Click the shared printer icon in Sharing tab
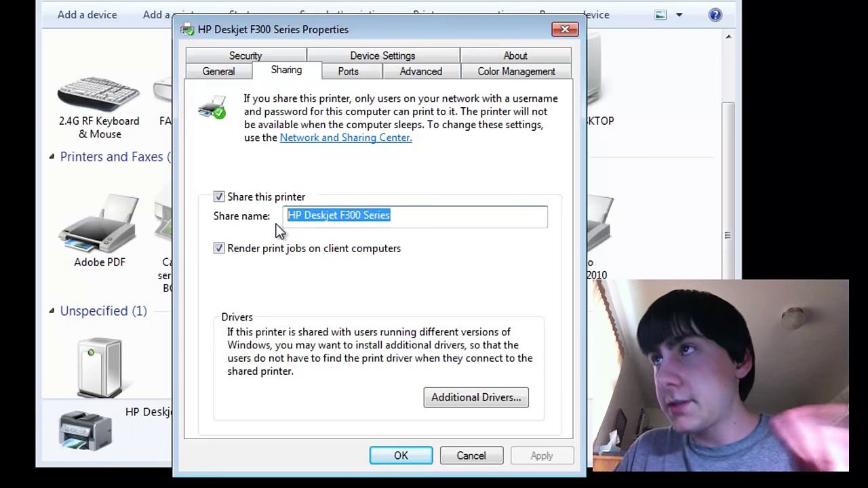Viewport: 868px width, 488px height. tap(212, 108)
